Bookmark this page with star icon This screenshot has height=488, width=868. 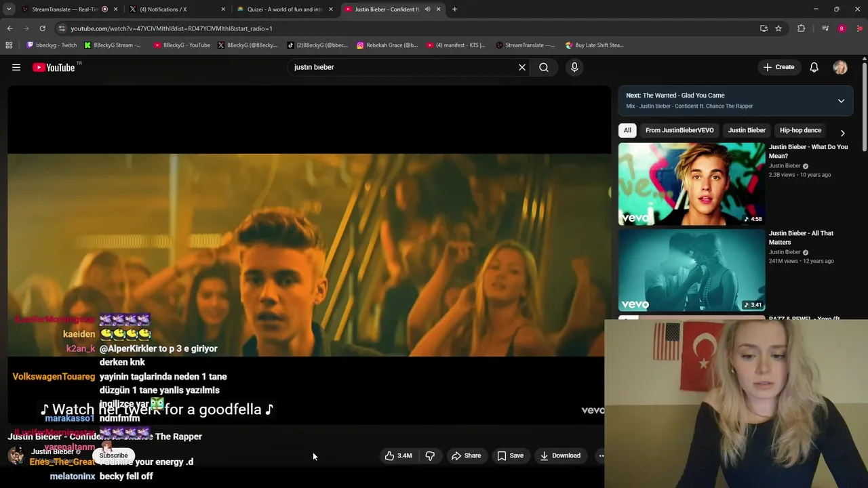tap(778, 28)
